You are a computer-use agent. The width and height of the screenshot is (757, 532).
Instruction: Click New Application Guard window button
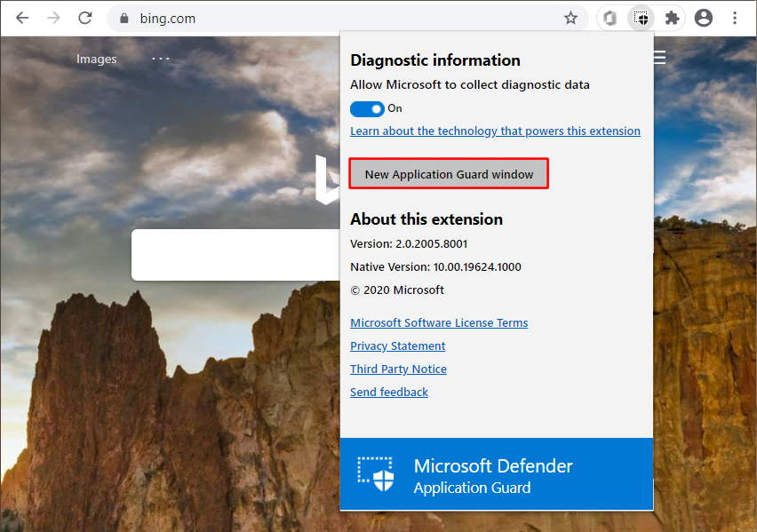pyautogui.click(x=449, y=174)
